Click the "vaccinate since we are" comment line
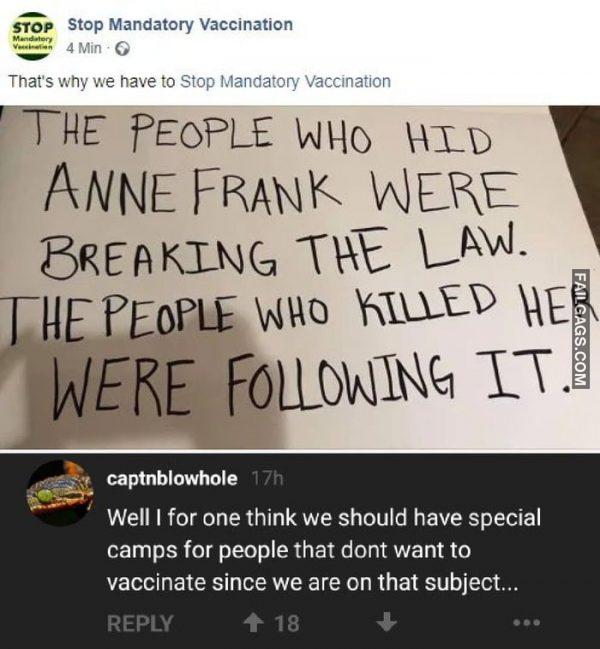Screen dimensions: 600x649 pyautogui.click(x=224, y=582)
